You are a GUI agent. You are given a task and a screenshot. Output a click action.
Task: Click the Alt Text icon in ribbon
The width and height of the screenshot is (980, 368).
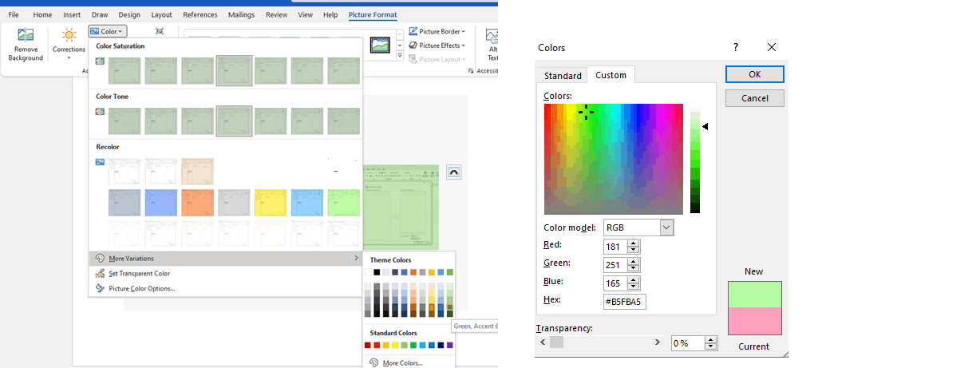492,36
